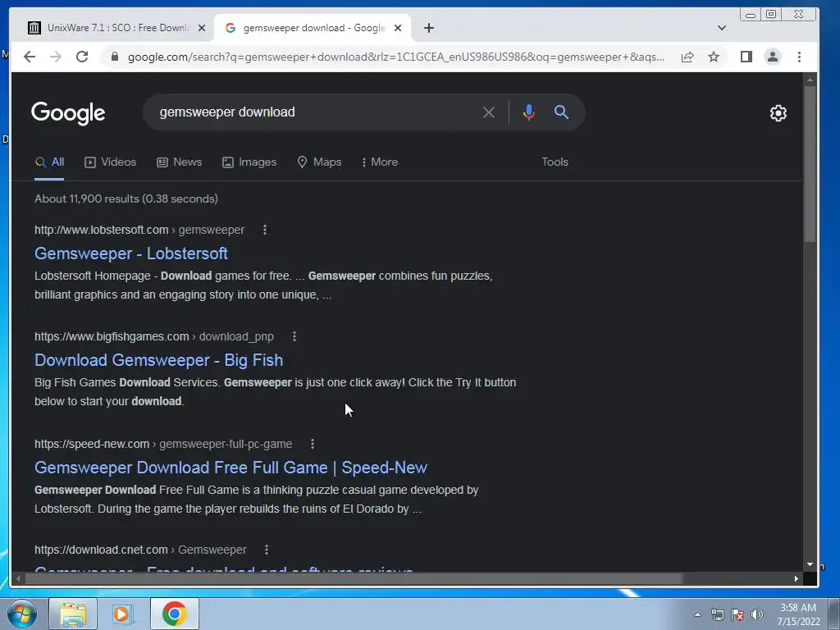Open Windows Explorer from taskbar
Viewport: 840px width, 630px height.
(x=73, y=614)
